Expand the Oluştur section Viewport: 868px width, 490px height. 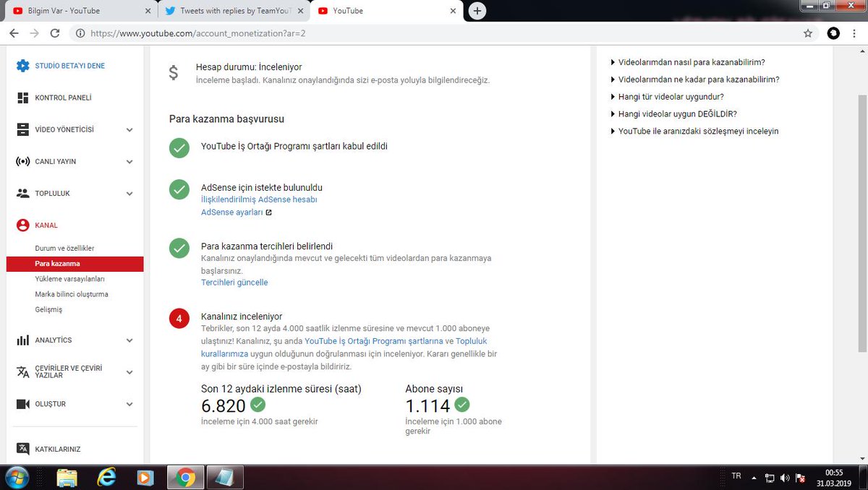pyautogui.click(x=129, y=404)
